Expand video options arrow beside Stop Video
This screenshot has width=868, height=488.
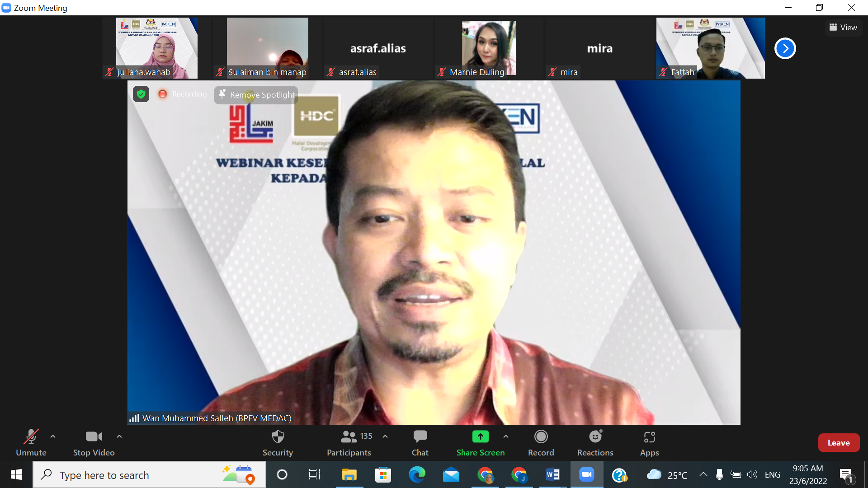tap(119, 436)
